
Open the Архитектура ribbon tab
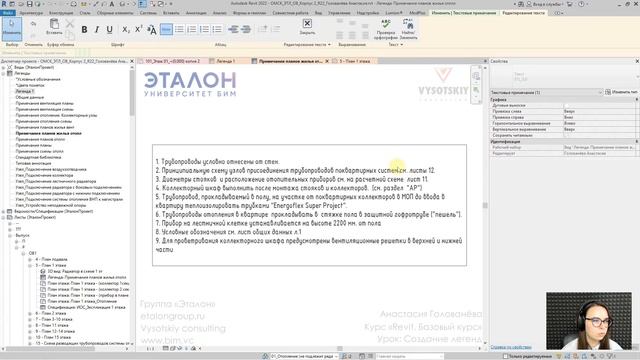31,13
